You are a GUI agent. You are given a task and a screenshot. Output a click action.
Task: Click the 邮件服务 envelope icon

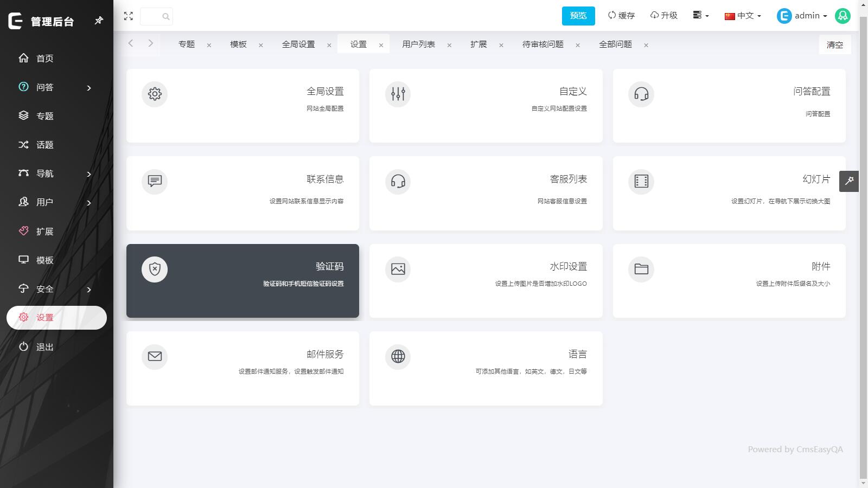155,357
